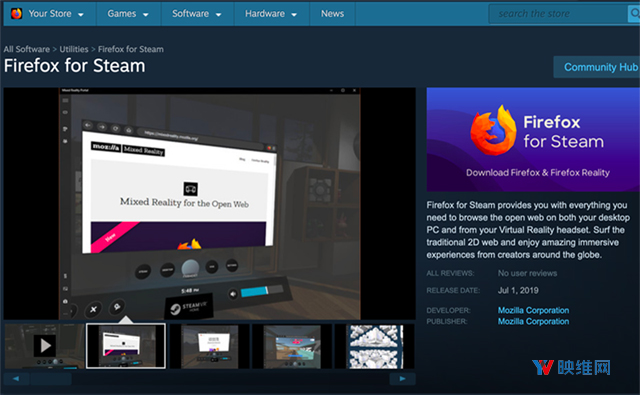Open the Community Hub
This screenshot has height=395, width=640.
click(598, 67)
